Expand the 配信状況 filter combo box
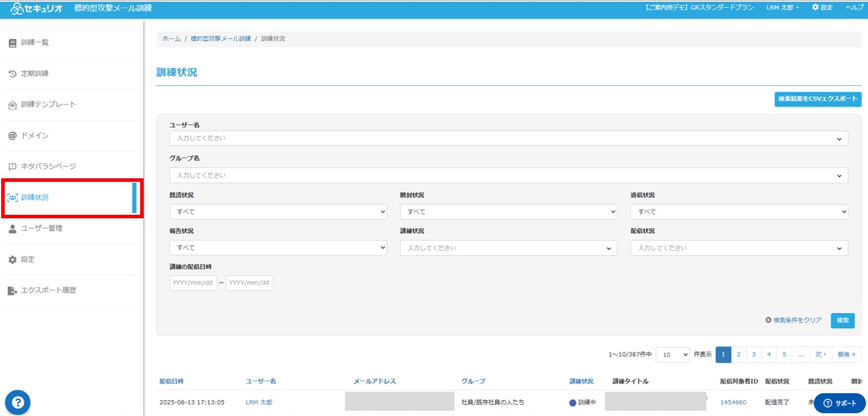Image resolution: width=868 pixels, height=416 pixels. (740, 248)
